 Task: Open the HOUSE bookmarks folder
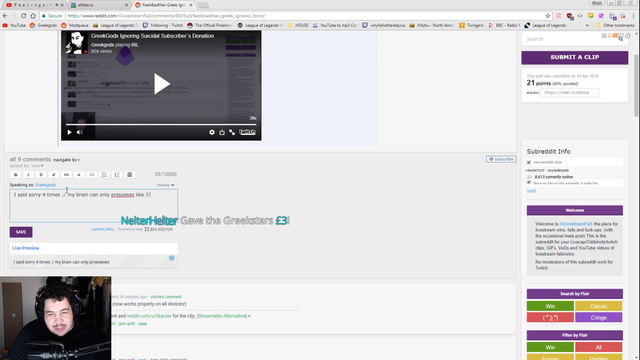point(298,25)
